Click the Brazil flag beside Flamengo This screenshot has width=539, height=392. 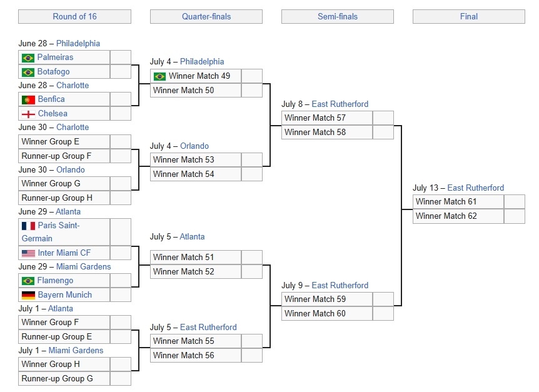click(28, 281)
